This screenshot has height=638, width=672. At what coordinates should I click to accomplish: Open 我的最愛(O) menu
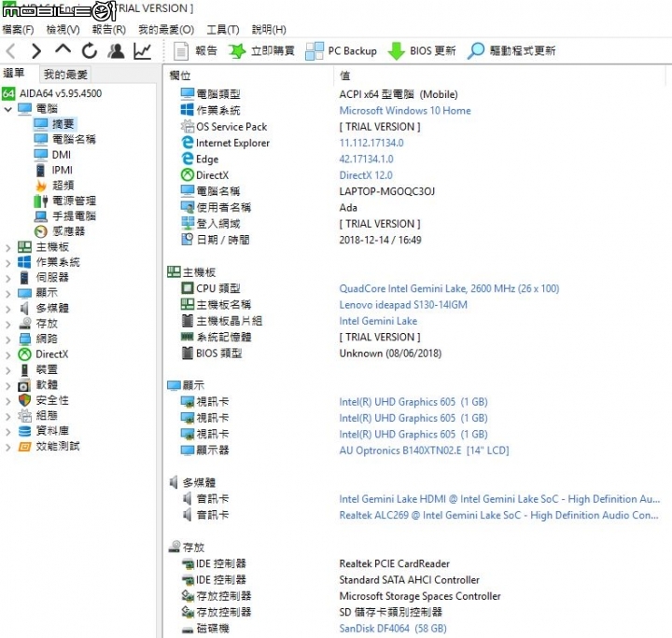click(166, 30)
